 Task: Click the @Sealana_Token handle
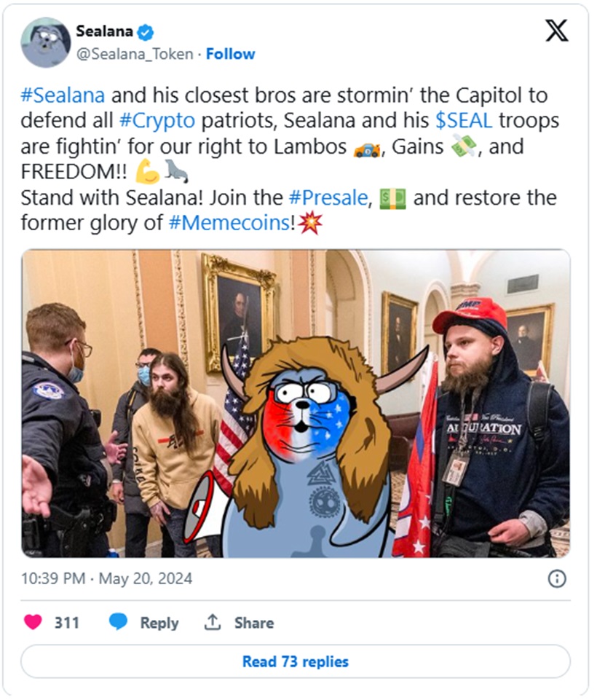[x=135, y=54]
